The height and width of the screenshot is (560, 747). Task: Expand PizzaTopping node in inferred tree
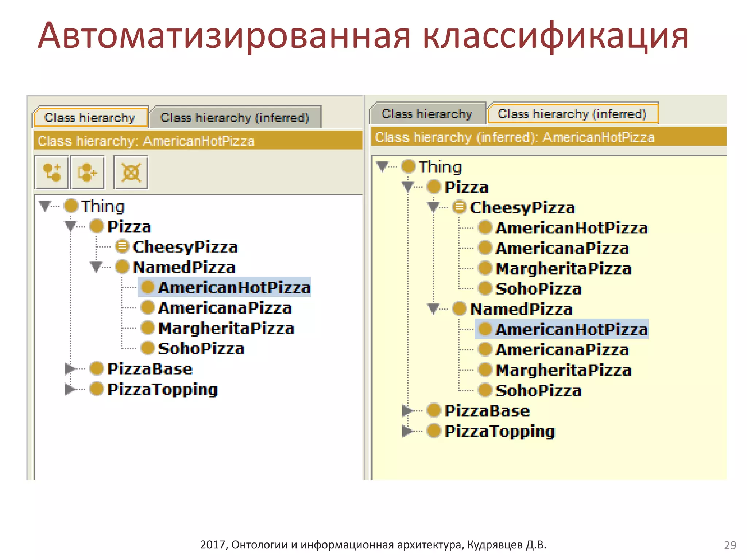point(407,431)
